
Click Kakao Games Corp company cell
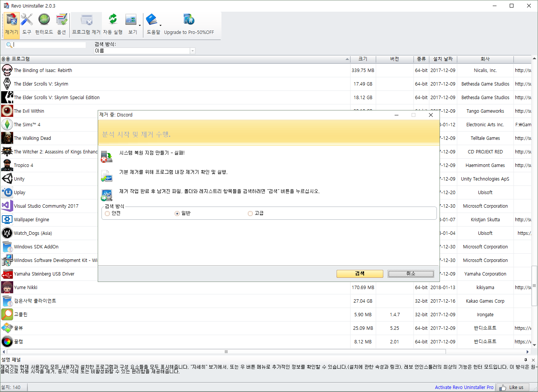[x=485, y=301]
